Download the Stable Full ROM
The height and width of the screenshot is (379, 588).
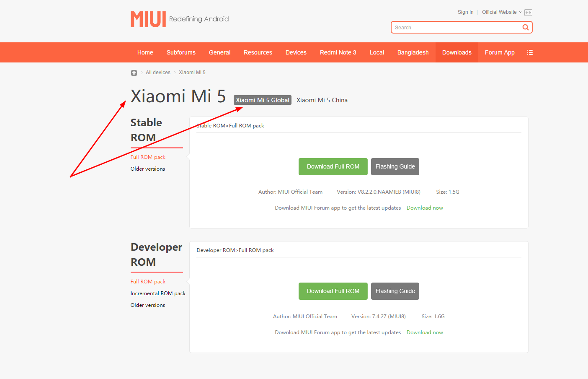click(333, 166)
